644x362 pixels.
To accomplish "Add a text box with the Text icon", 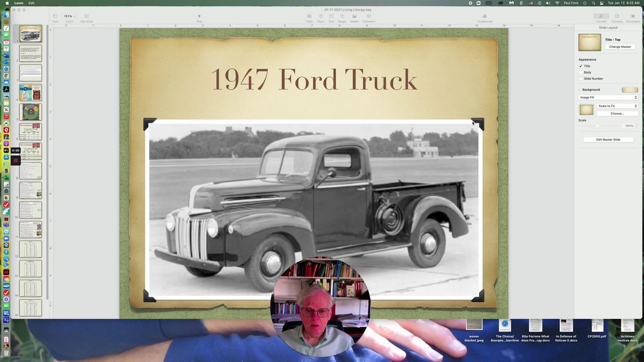I will point(331,18).
